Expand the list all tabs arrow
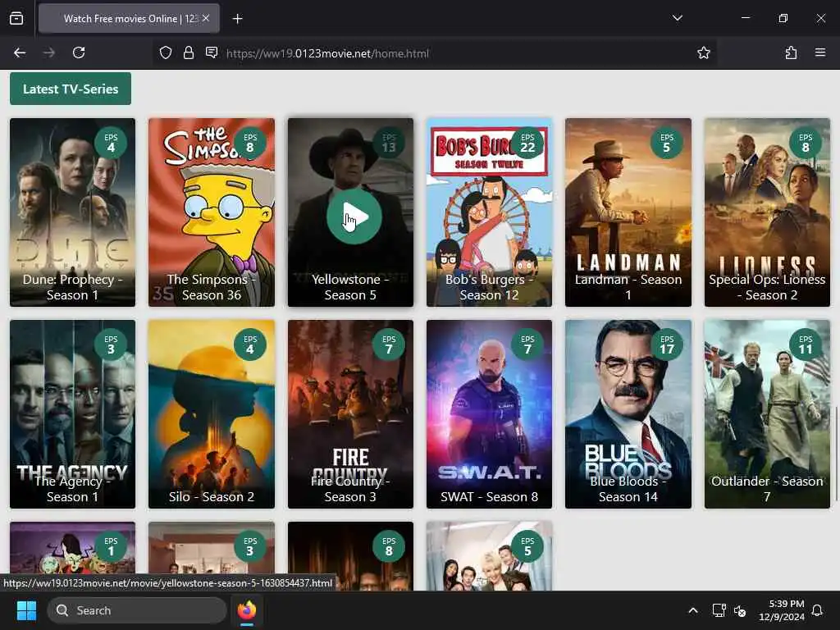840x630 pixels. pyautogui.click(x=677, y=18)
